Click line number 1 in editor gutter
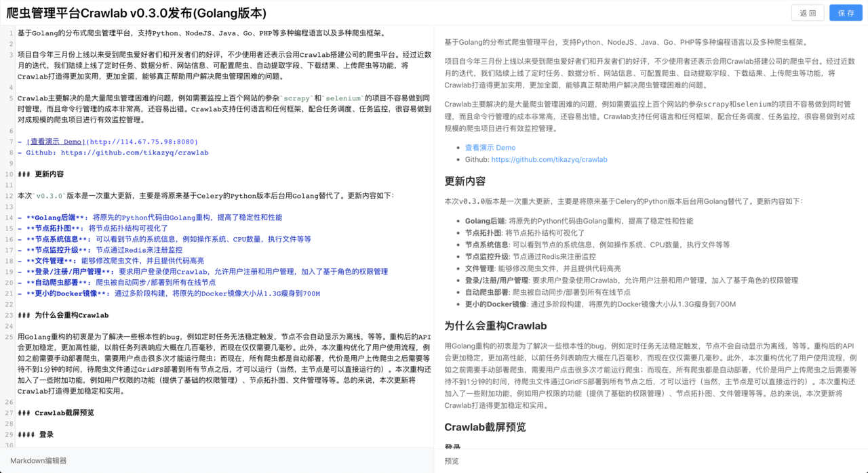 click(x=10, y=33)
